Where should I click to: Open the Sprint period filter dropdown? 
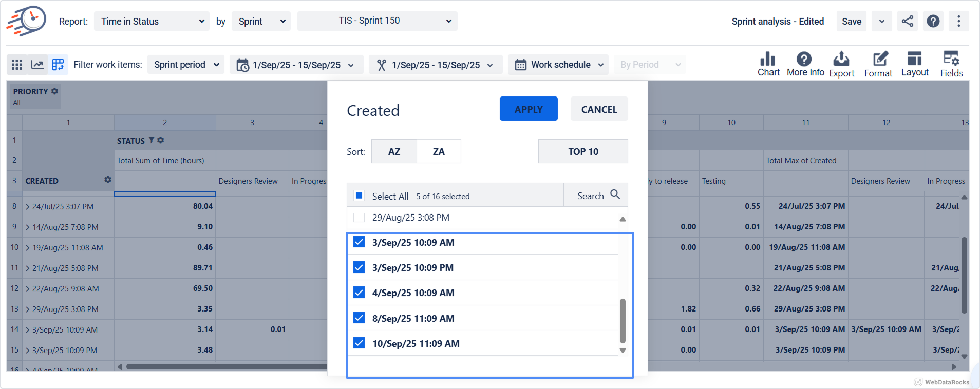[186, 65]
